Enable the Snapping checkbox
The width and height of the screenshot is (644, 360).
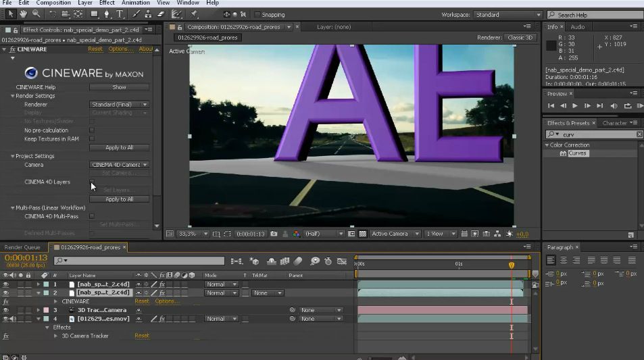257,15
